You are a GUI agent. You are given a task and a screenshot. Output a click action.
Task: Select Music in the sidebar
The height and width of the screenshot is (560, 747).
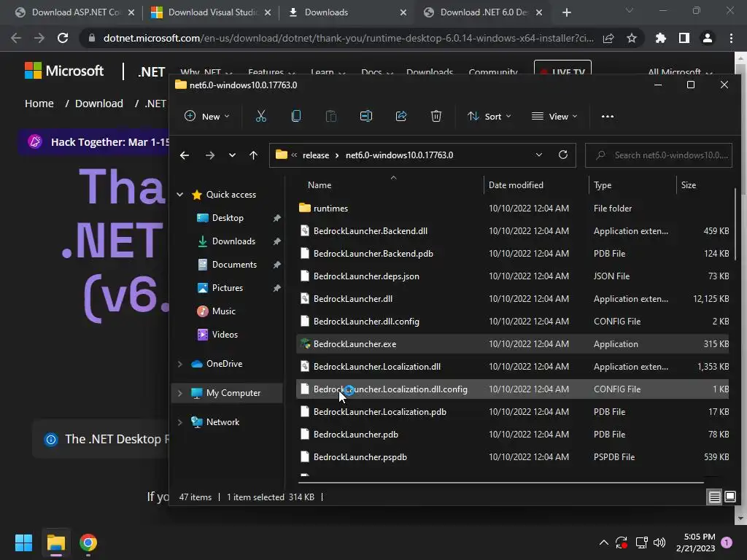tap(223, 311)
